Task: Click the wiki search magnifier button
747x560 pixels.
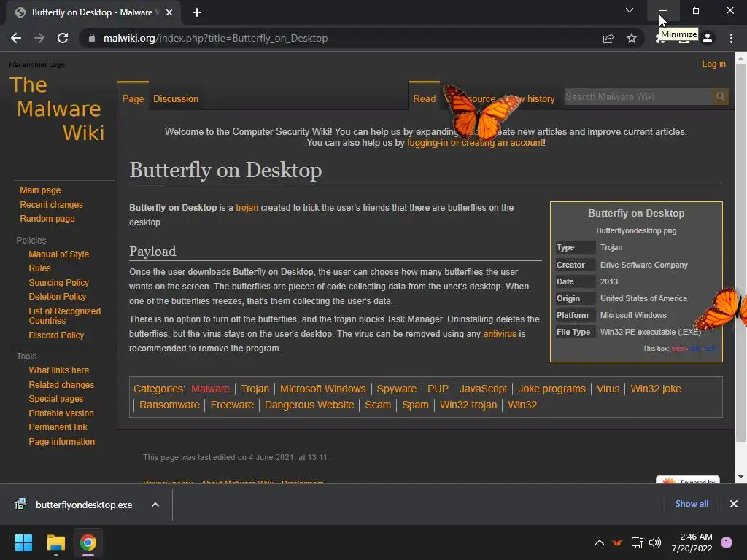Action: (720, 97)
